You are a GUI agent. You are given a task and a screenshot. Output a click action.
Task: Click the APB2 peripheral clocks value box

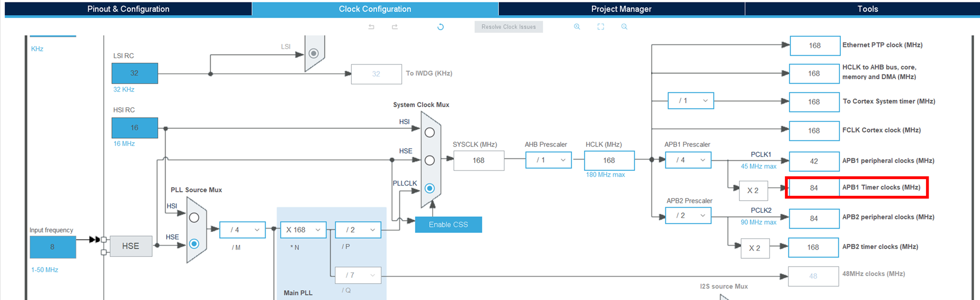[x=814, y=218]
